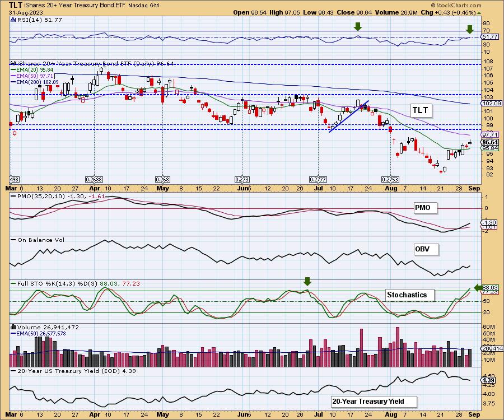Click the green up-triangle change indicator icon
This screenshot has width=504, height=420.
click(x=479, y=13)
